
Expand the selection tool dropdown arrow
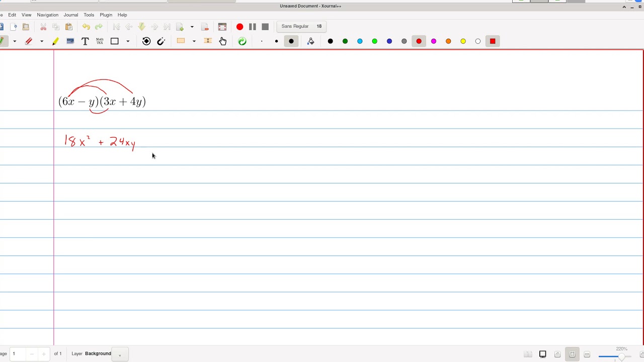point(194,41)
